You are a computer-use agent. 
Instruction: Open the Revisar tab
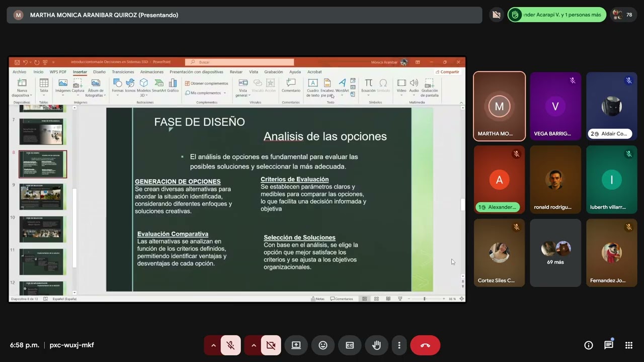(x=236, y=72)
